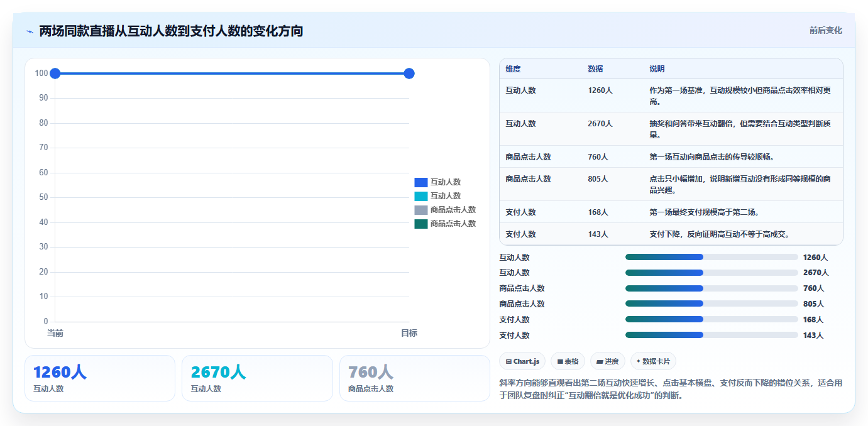Viewport: 868px width, 426px height.
Task: Click the y-axis label 100
Action: (x=41, y=74)
